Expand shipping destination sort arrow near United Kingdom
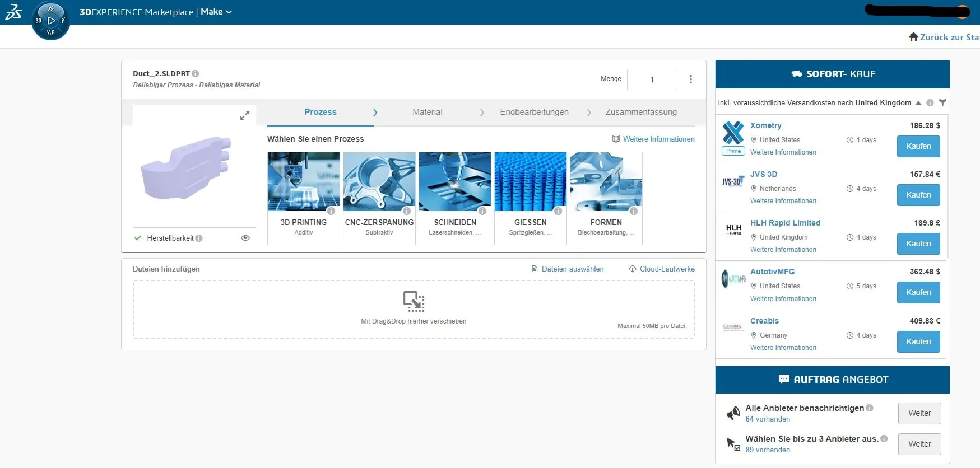The width and height of the screenshot is (980, 468). (x=918, y=103)
